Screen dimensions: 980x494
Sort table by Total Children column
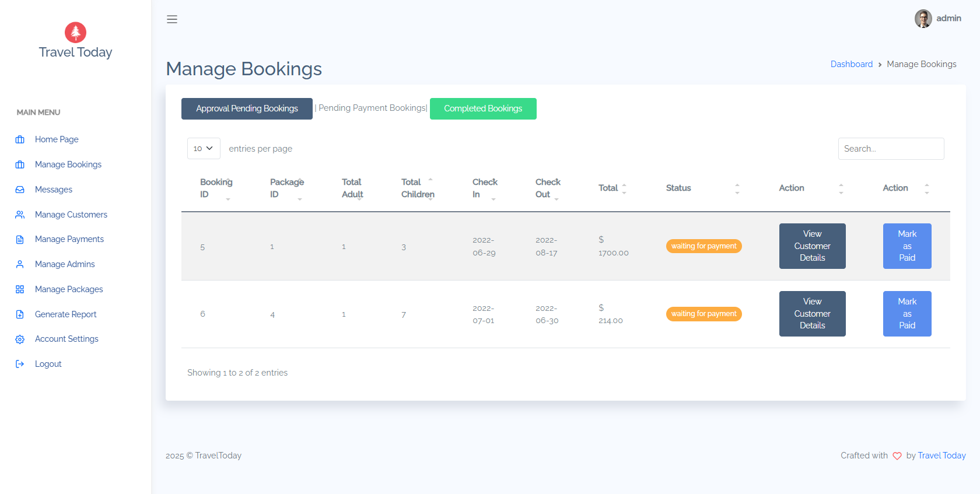pyautogui.click(x=418, y=188)
